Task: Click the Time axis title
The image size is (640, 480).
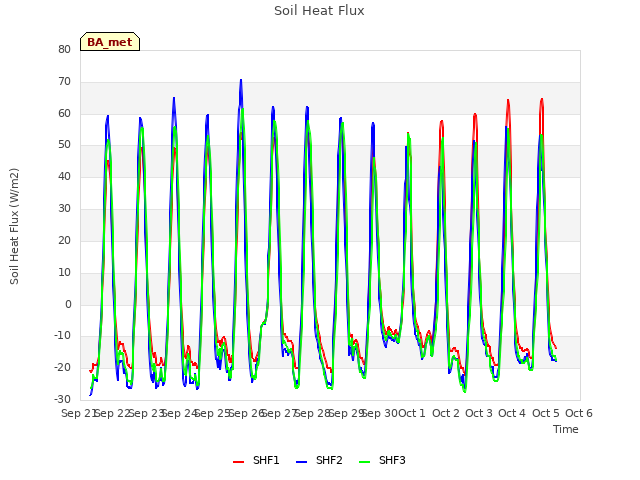Action: pyautogui.click(x=566, y=429)
